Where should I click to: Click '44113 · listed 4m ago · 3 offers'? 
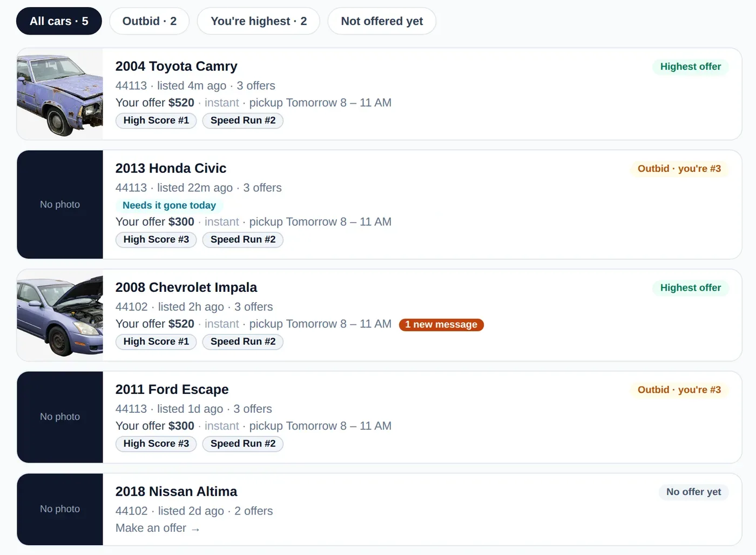click(195, 85)
